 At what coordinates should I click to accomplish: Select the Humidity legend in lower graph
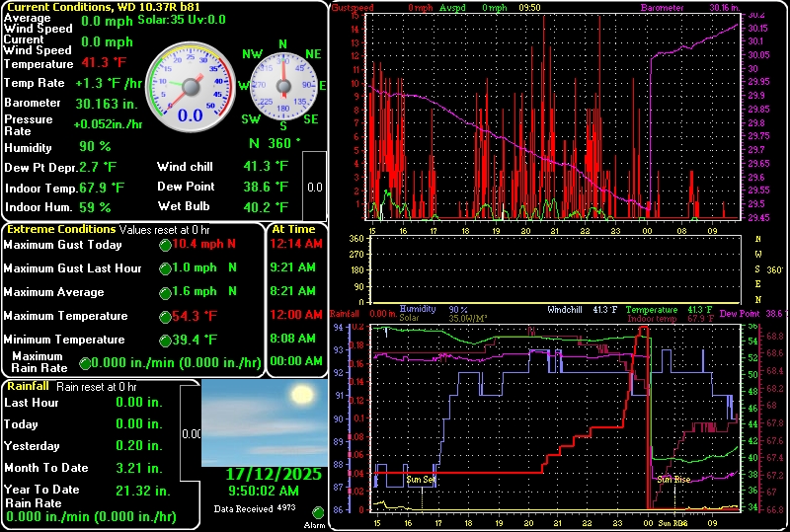pos(418,309)
